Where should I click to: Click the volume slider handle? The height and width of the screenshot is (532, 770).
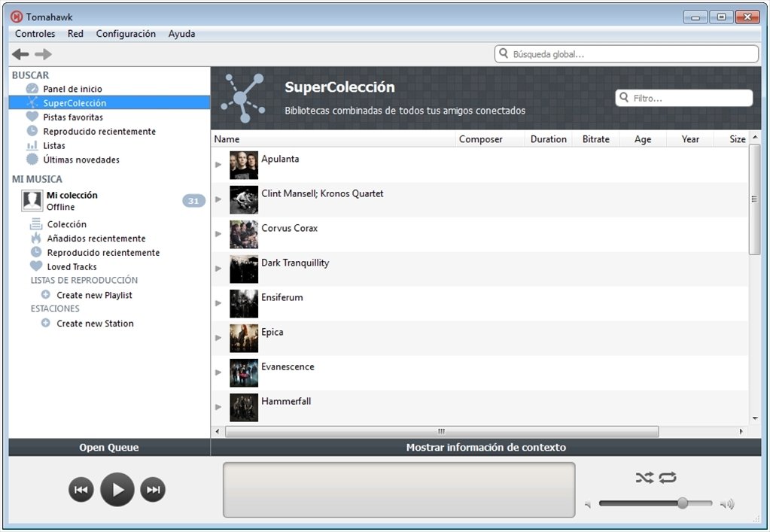pos(683,503)
